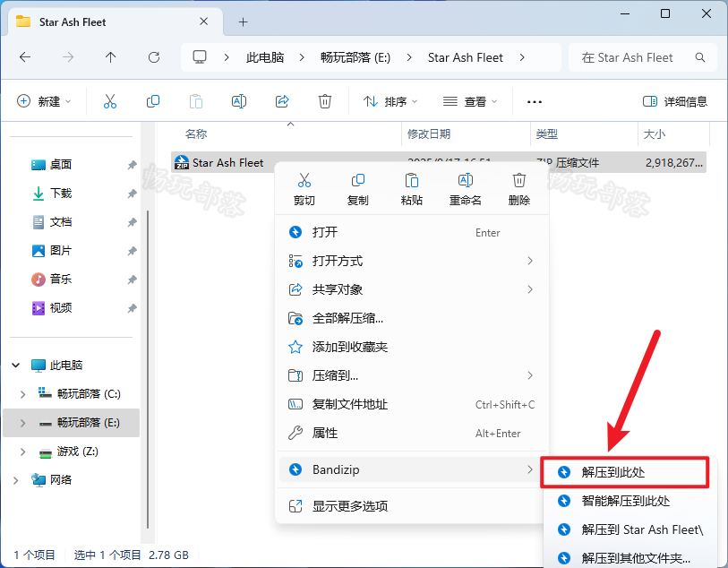Open the 查看 view dropdown
The image size is (728, 568).
coord(469,101)
